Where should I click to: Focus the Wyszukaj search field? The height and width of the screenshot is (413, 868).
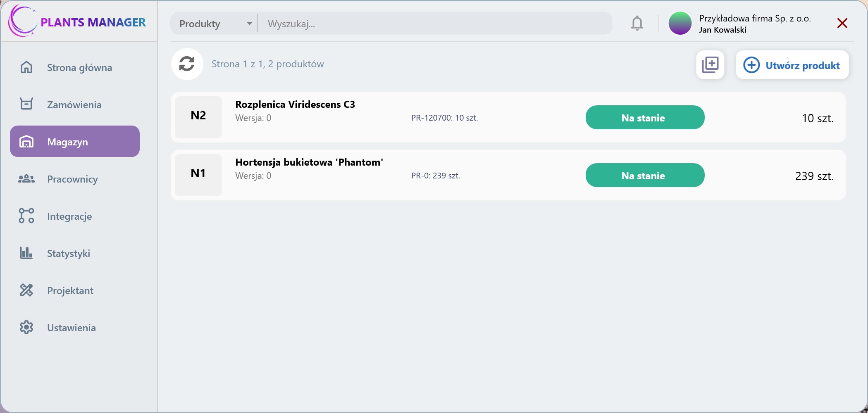434,24
